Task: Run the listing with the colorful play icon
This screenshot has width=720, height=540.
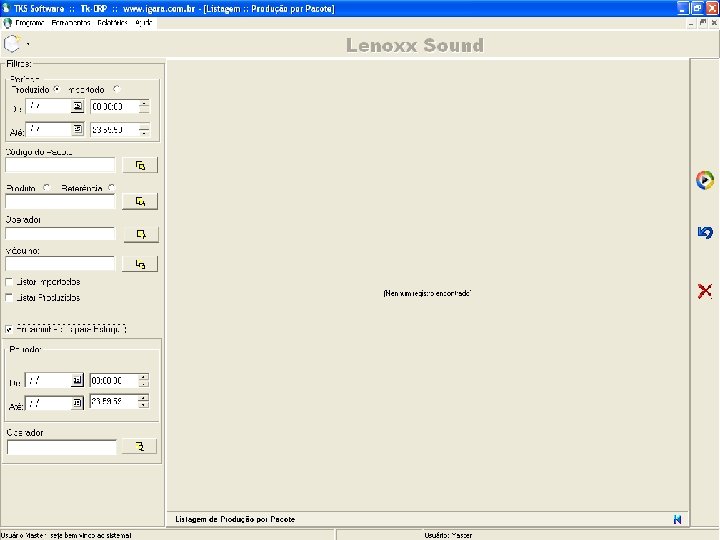Action: point(705,180)
